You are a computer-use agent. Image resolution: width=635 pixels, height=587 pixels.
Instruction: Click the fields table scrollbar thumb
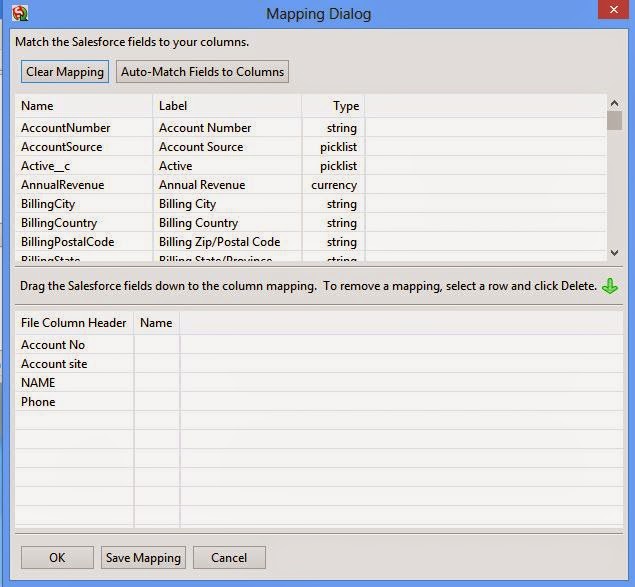[614, 121]
